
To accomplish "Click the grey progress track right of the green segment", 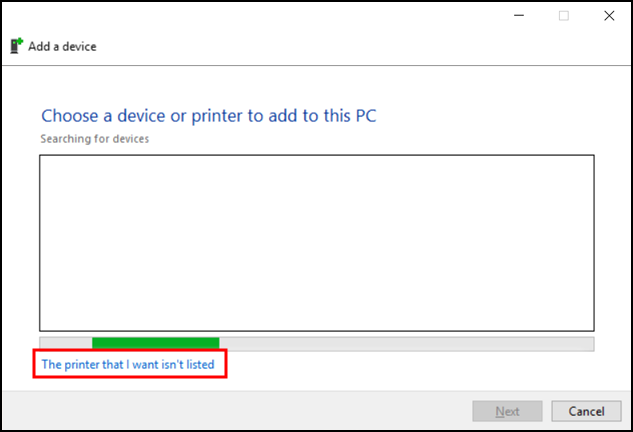I will pyautogui.click(x=400, y=343).
